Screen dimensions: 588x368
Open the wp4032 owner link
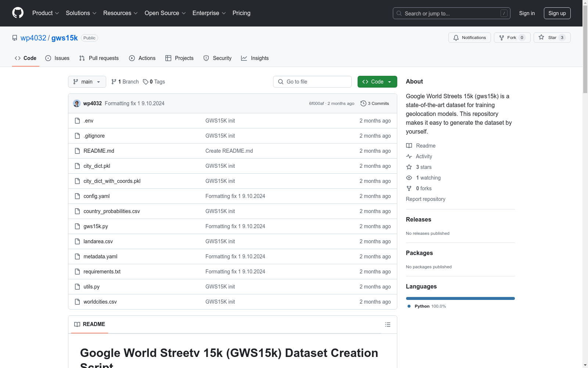pyautogui.click(x=33, y=38)
